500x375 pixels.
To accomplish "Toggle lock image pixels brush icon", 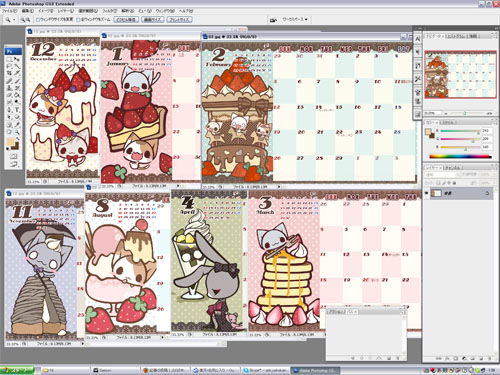I will [443, 183].
